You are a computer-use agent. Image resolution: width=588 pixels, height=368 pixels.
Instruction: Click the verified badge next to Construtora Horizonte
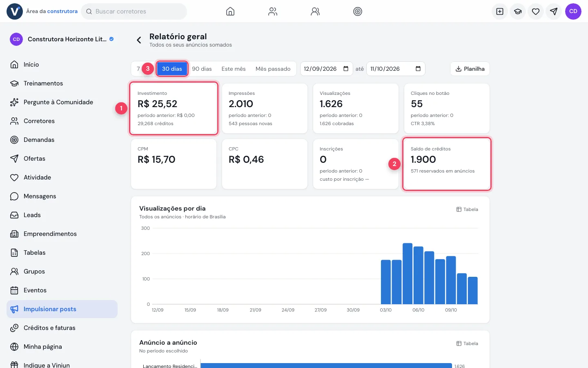(111, 39)
